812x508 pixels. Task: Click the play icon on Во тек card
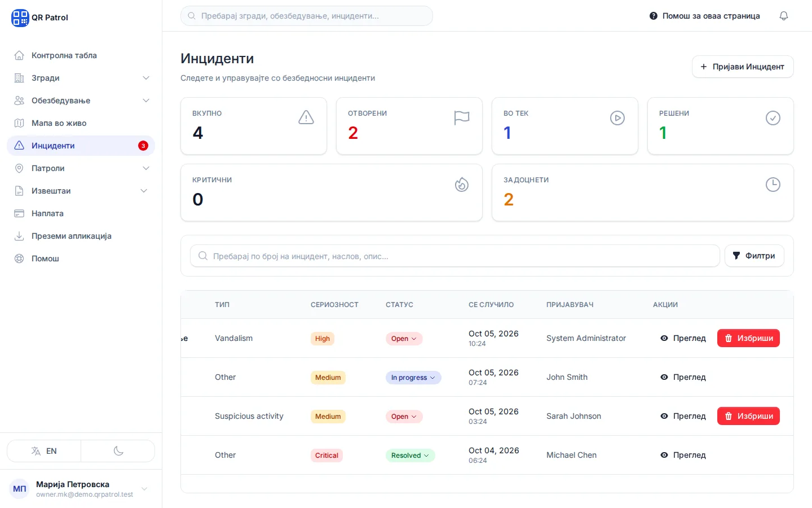[617, 118]
